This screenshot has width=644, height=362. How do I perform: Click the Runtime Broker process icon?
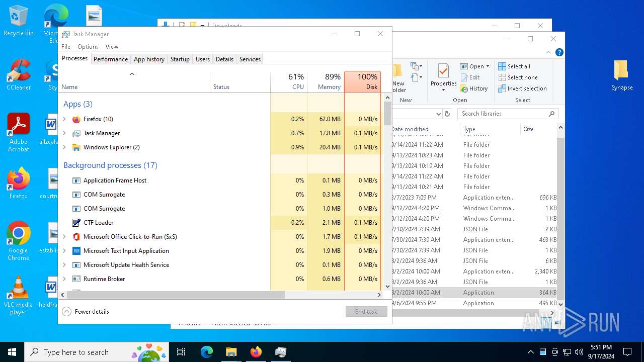[x=76, y=279]
